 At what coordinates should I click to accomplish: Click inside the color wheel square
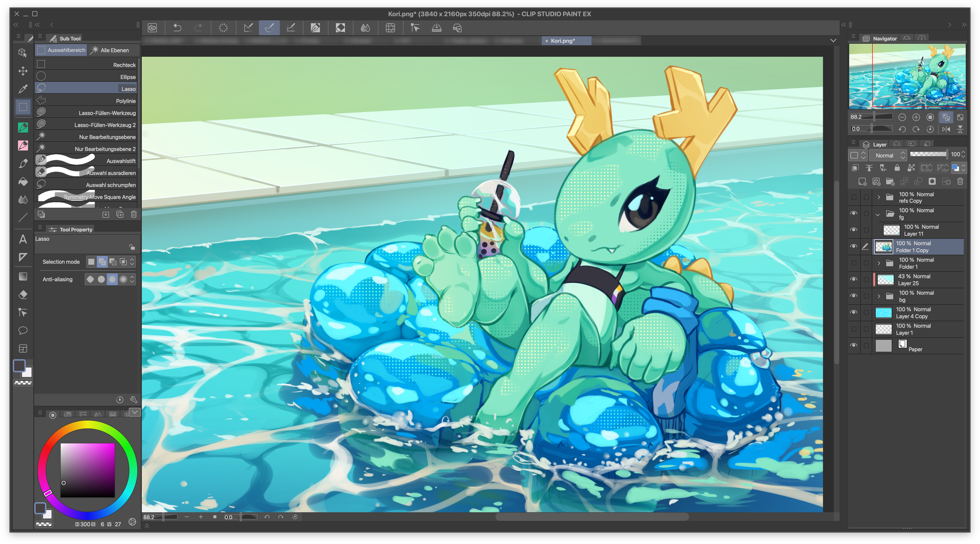pos(87,470)
